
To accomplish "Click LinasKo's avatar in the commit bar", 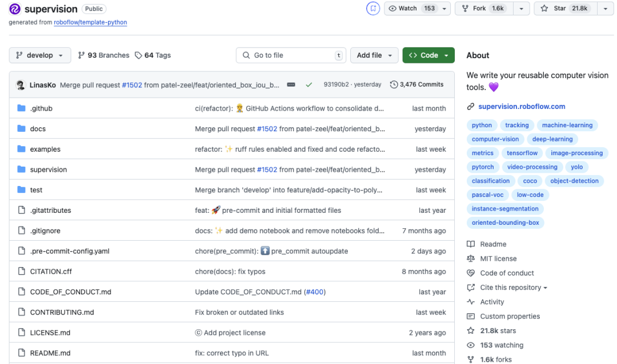I will (x=21, y=84).
